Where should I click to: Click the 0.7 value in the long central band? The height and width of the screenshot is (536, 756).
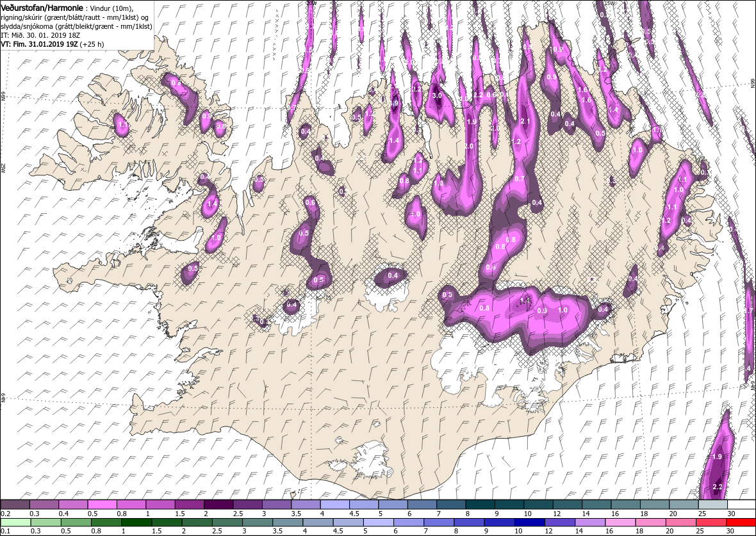tap(520, 179)
